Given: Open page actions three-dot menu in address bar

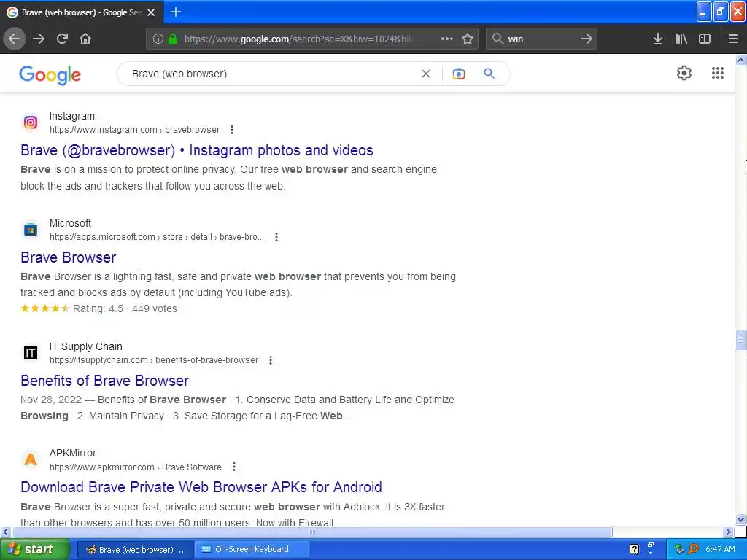Looking at the screenshot, I should coord(447,39).
